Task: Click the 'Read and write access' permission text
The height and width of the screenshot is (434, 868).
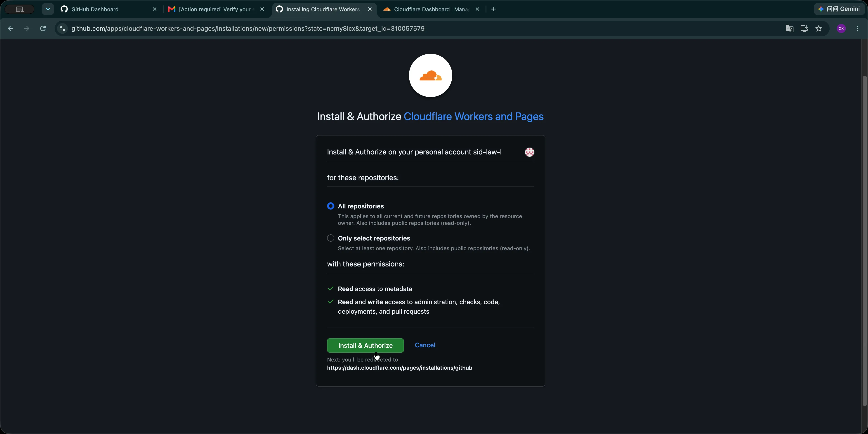Action: (x=418, y=307)
